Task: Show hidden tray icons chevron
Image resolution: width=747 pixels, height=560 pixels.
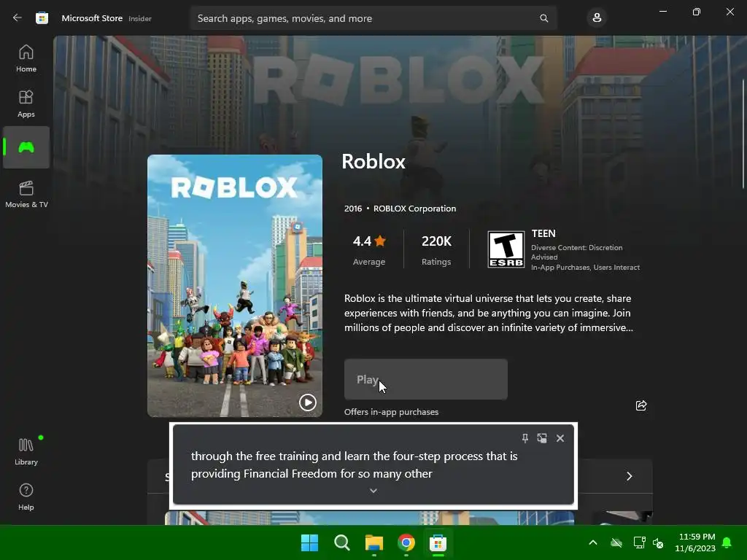Action: coord(593,542)
